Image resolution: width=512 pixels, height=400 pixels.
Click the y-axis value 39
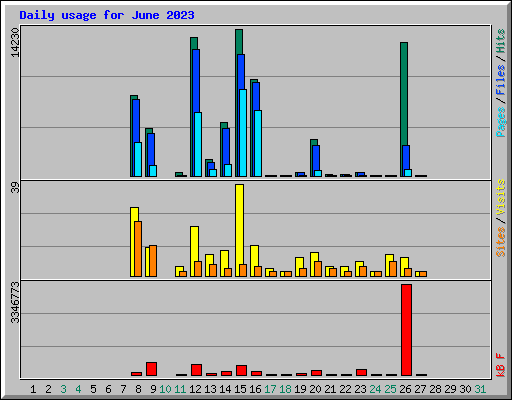click(x=15, y=188)
